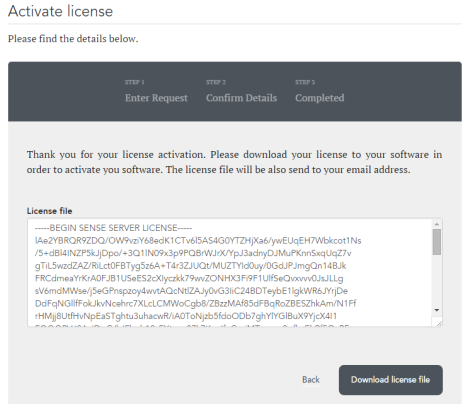Image resolution: width=468 pixels, height=404 pixels.
Task: Place cursor in line starting gTiL5wzdZAZ
Action: click(x=190, y=266)
